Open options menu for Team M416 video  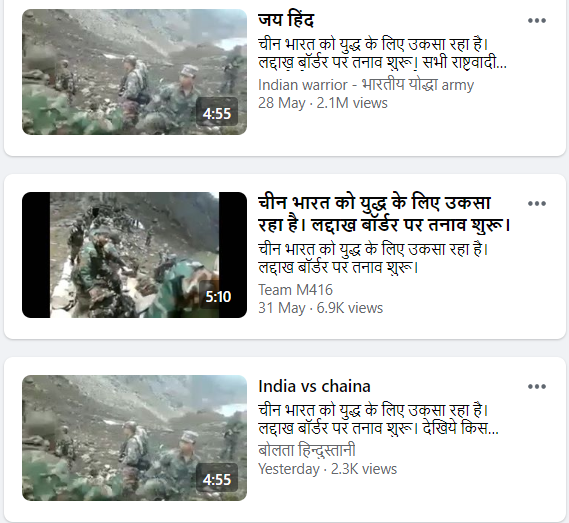point(537,204)
